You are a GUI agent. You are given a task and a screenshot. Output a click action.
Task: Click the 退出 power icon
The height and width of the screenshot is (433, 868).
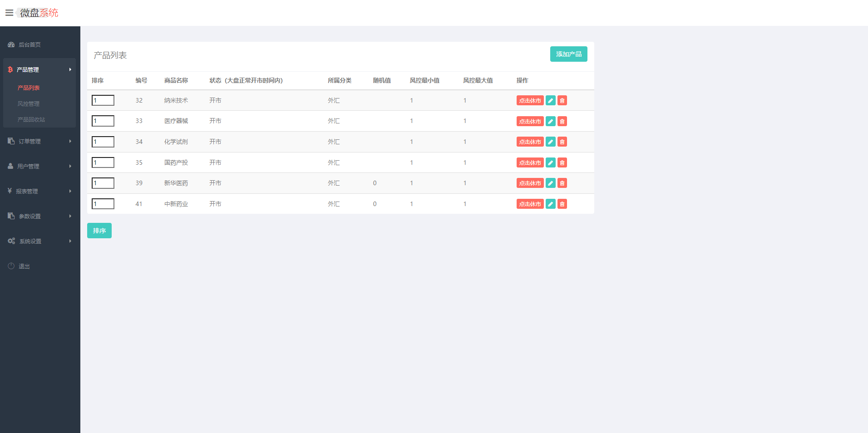click(11, 266)
